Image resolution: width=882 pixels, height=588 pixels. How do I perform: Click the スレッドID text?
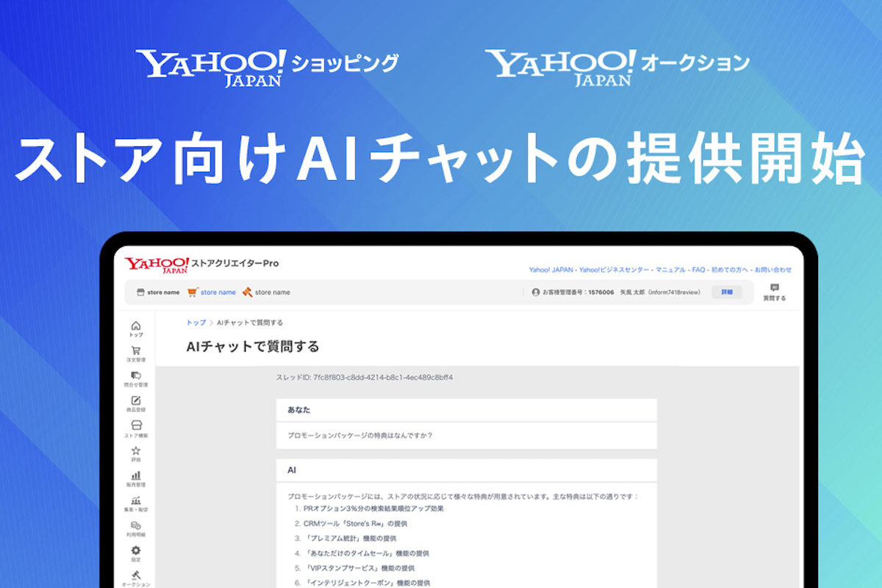coord(365,378)
